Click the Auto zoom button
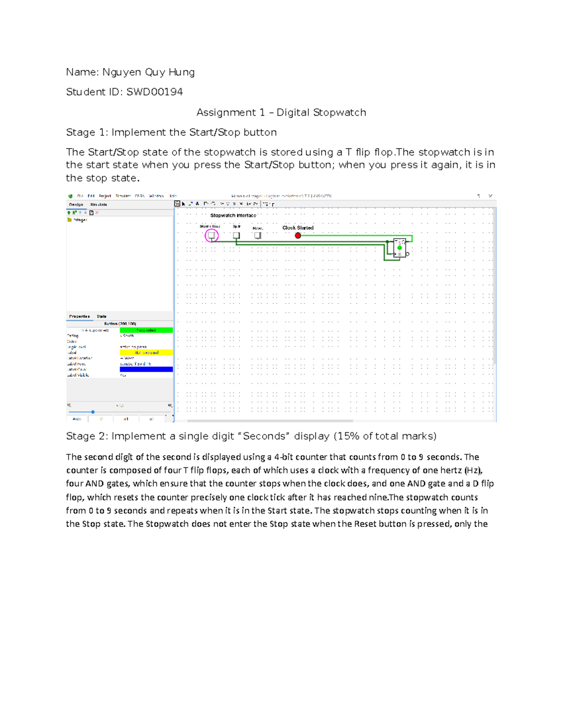Image resolution: width=563 pixels, height=728 pixels. 76,419
